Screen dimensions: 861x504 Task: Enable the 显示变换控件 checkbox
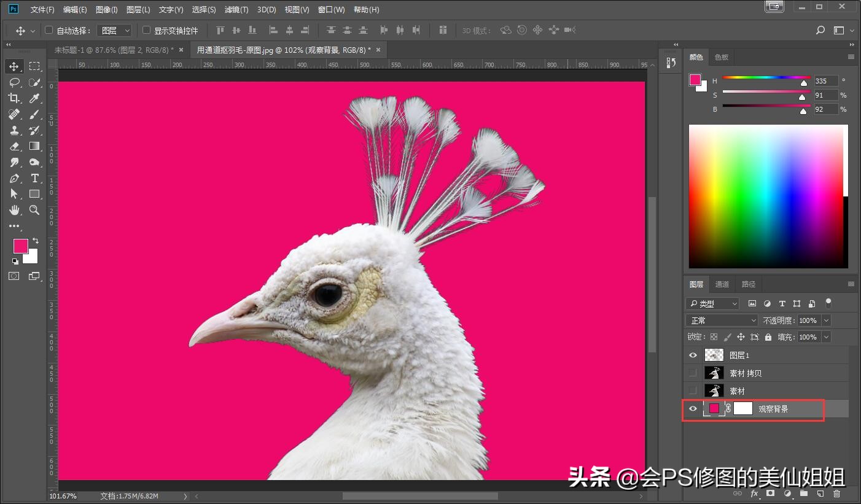[x=146, y=30]
